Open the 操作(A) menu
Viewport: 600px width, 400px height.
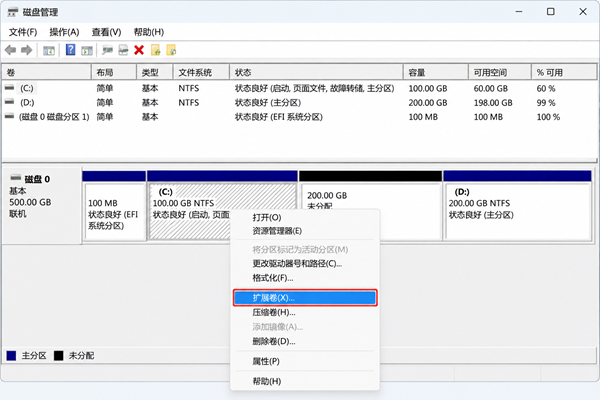click(x=64, y=32)
